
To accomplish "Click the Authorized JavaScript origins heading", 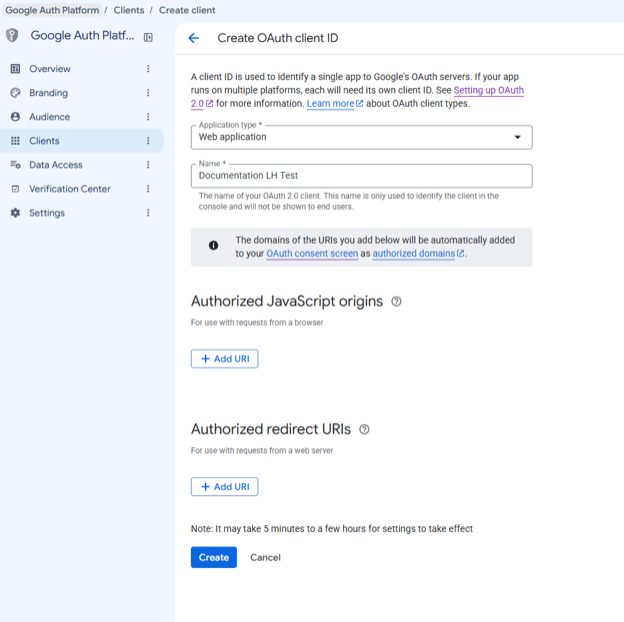I will (287, 301).
